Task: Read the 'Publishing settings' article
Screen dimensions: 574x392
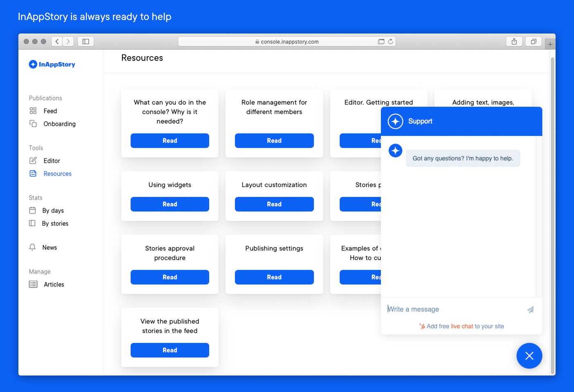Action: tap(274, 277)
